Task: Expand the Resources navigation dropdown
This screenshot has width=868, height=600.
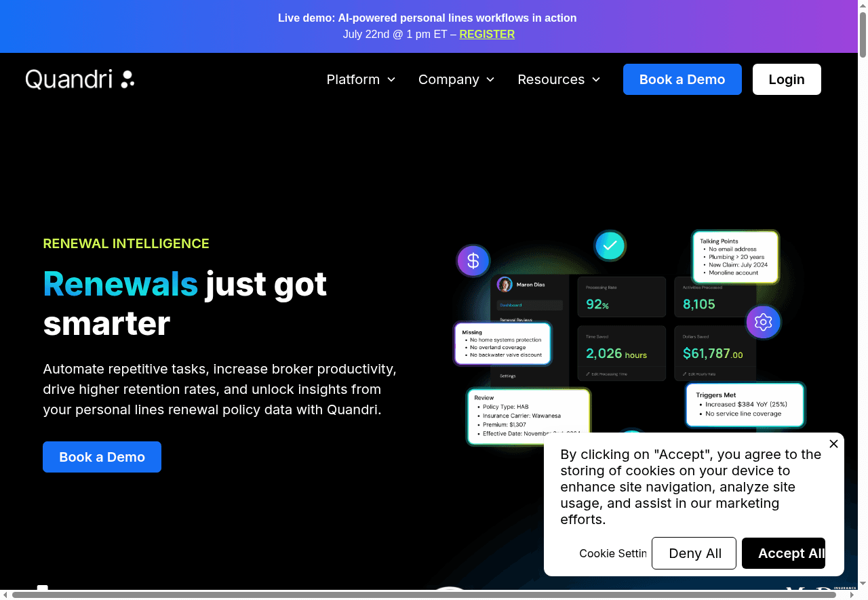Action: tap(559, 79)
